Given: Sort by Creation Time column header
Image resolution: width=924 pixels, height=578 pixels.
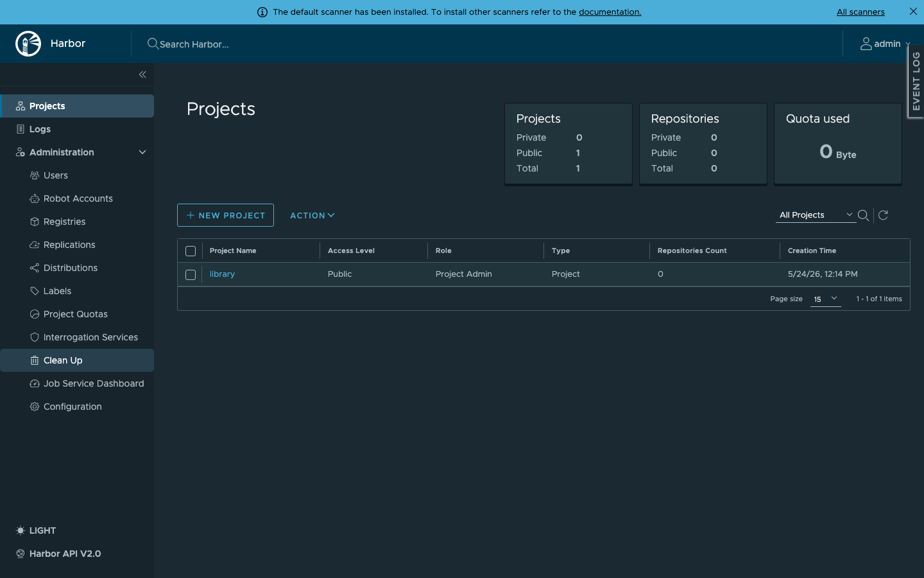Looking at the screenshot, I should (812, 250).
